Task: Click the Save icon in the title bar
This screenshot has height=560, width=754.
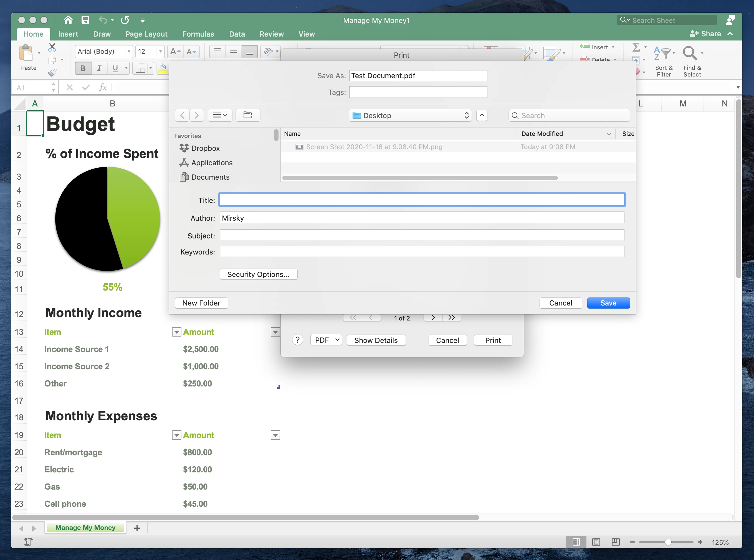Action: click(x=85, y=20)
